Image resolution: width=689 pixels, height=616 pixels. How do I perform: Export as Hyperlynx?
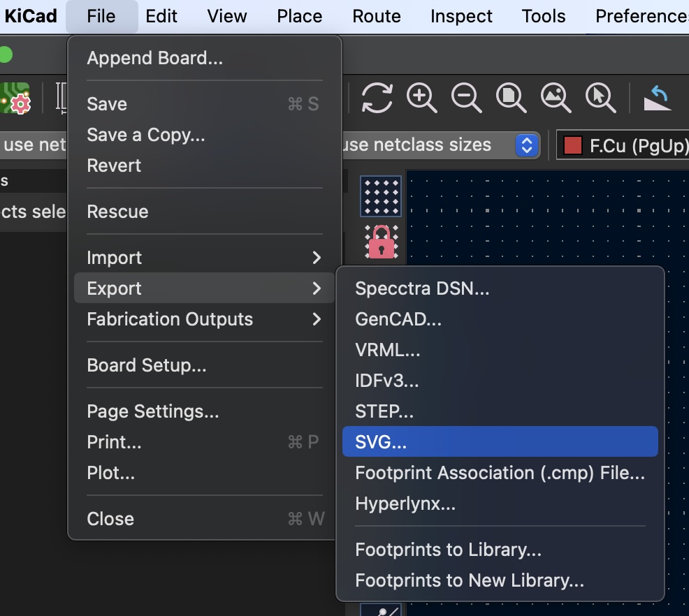[x=500, y=504]
